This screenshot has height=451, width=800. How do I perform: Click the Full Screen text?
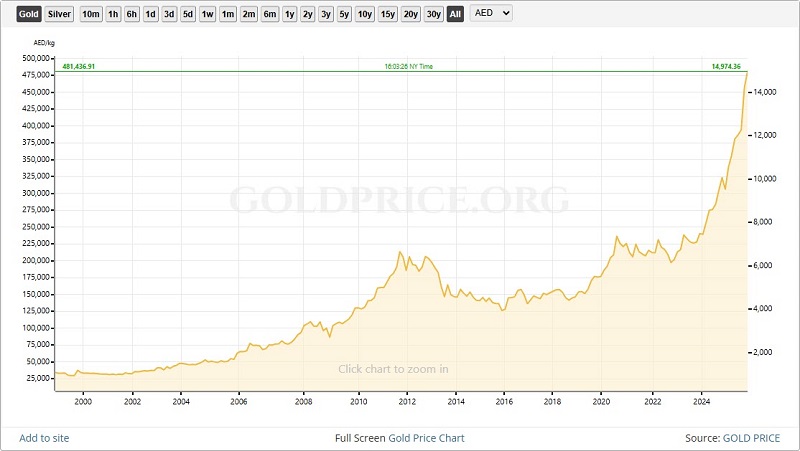[358, 438]
